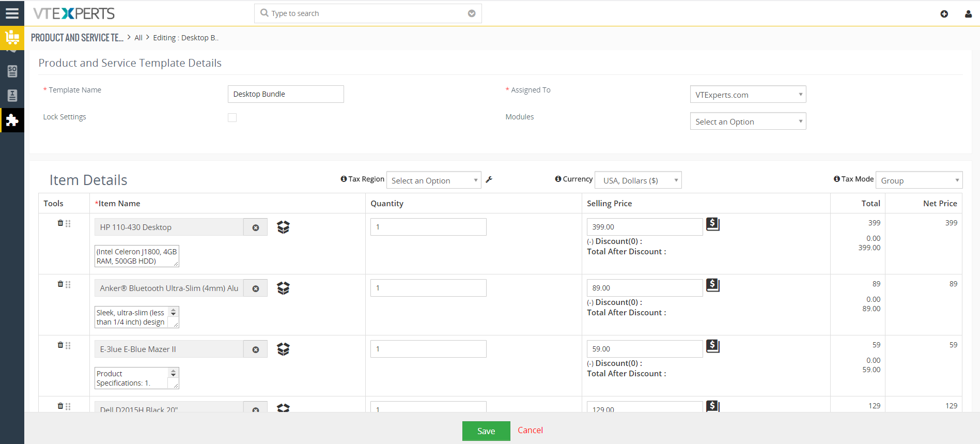Open the Tax Region wrench settings
Image resolution: width=980 pixels, height=444 pixels.
click(489, 179)
